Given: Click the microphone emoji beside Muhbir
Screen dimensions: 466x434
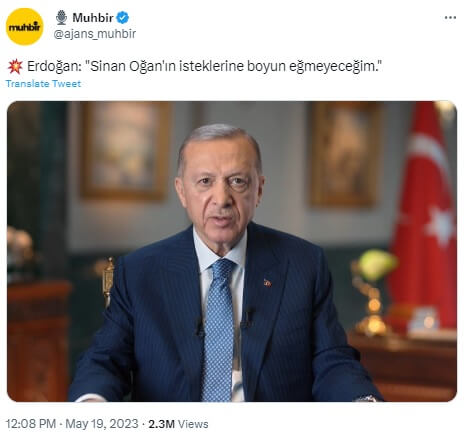Looking at the screenshot, I should (61, 17).
